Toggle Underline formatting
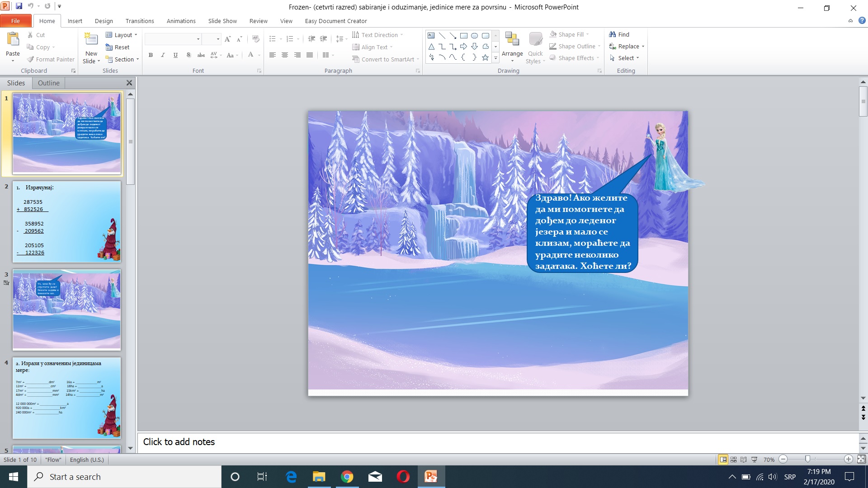 [175, 55]
